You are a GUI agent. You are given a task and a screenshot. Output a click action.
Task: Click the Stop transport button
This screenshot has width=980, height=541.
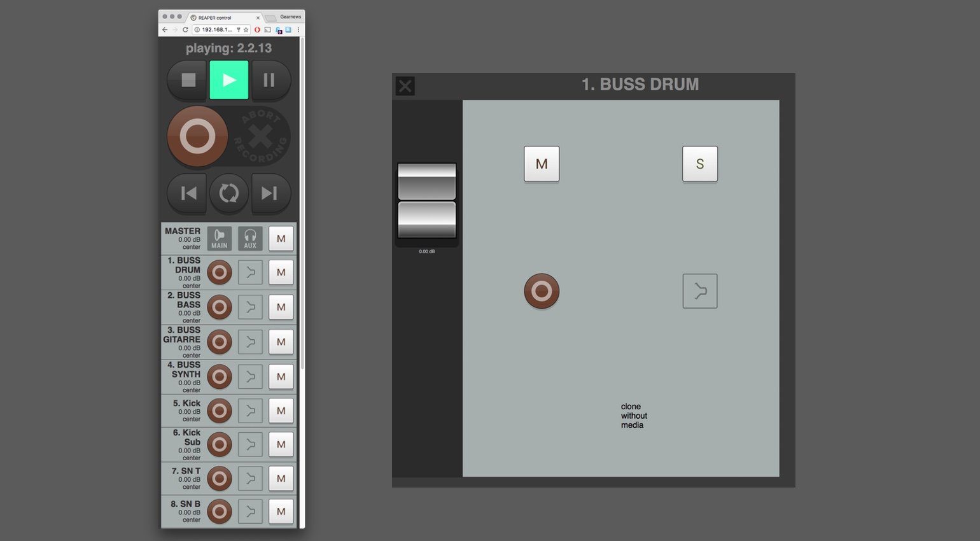click(188, 80)
